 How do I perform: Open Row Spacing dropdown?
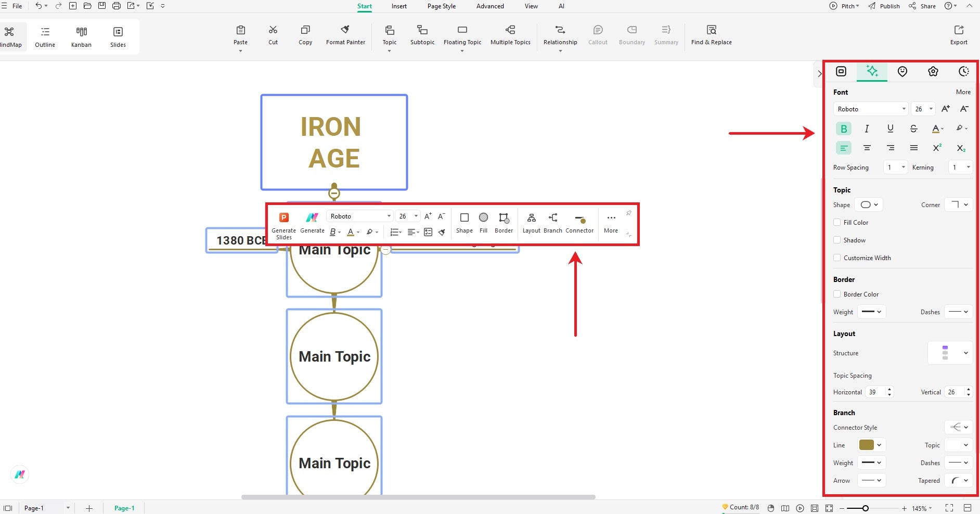pos(896,167)
